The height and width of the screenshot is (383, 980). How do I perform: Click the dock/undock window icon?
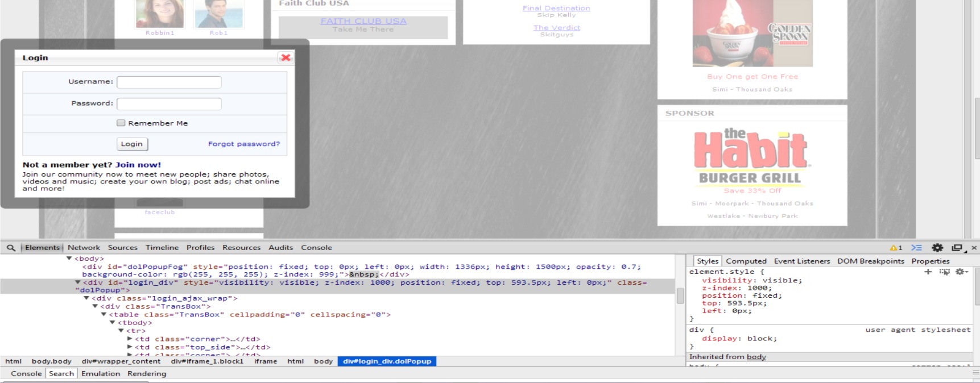click(x=958, y=248)
